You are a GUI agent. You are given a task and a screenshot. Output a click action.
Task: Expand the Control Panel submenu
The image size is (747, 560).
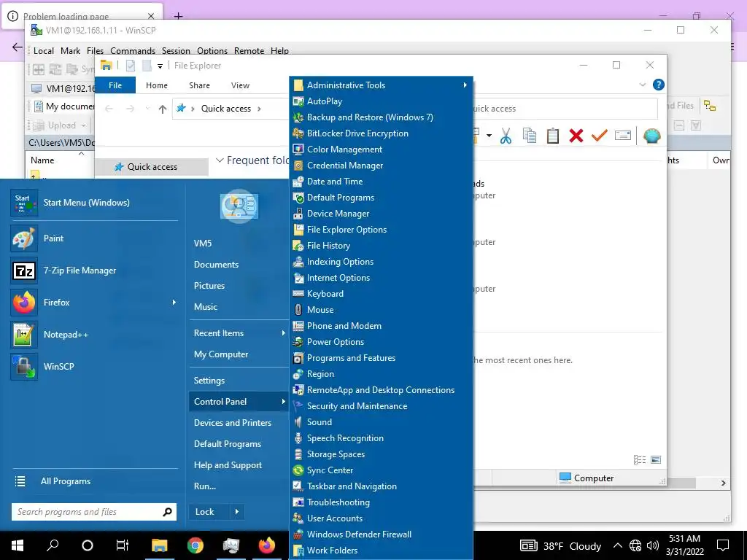(283, 402)
